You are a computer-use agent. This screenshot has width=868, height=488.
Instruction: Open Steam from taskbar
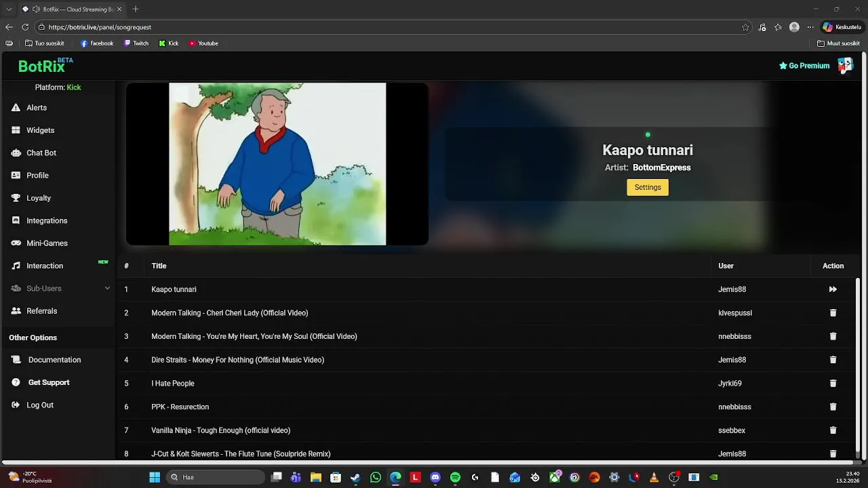tap(355, 477)
